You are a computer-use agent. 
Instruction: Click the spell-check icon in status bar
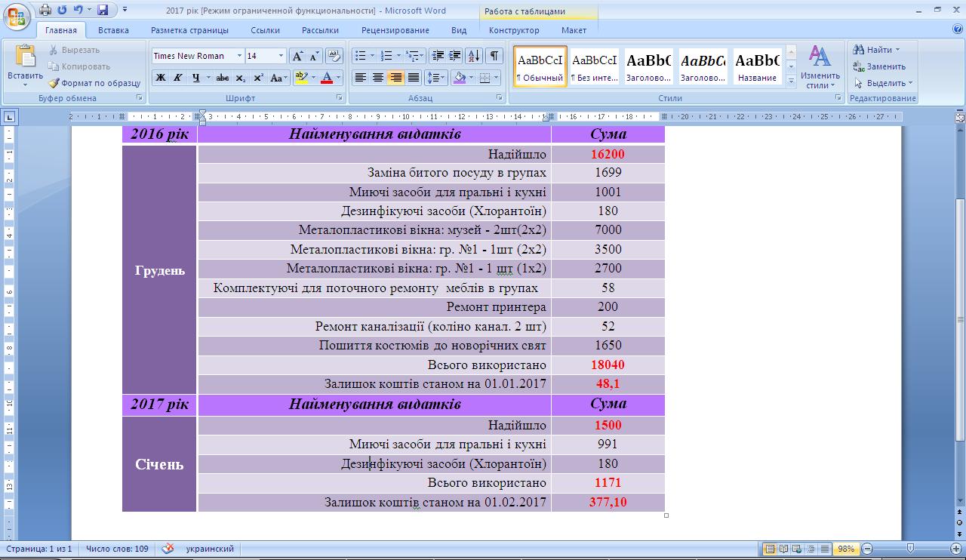pyautogui.click(x=168, y=549)
